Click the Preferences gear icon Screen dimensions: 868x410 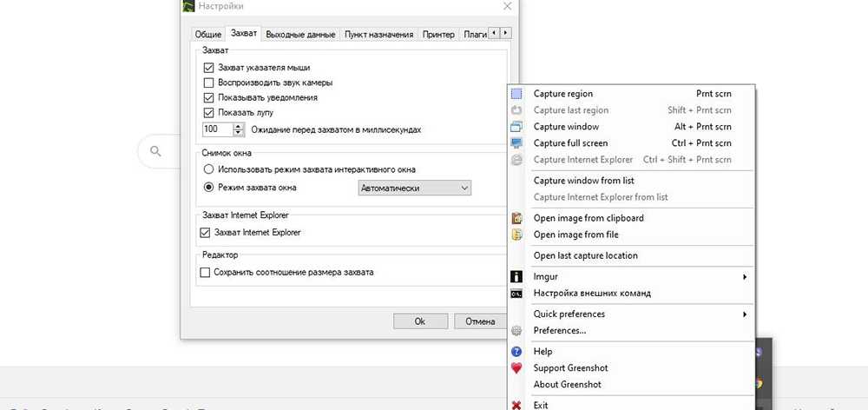(x=516, y=331)
